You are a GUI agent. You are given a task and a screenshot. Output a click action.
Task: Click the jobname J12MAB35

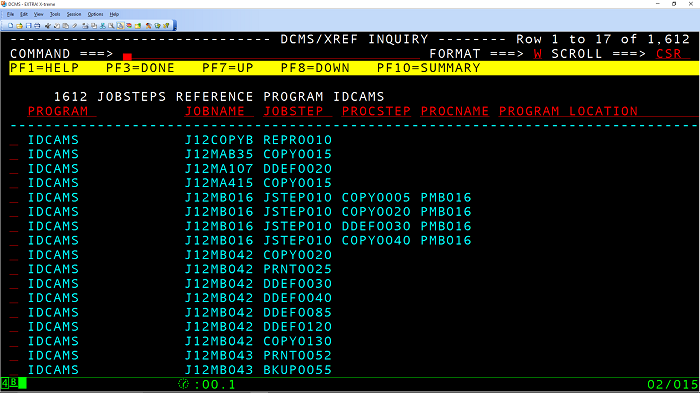pyautogui.click(x=219, y=154)
